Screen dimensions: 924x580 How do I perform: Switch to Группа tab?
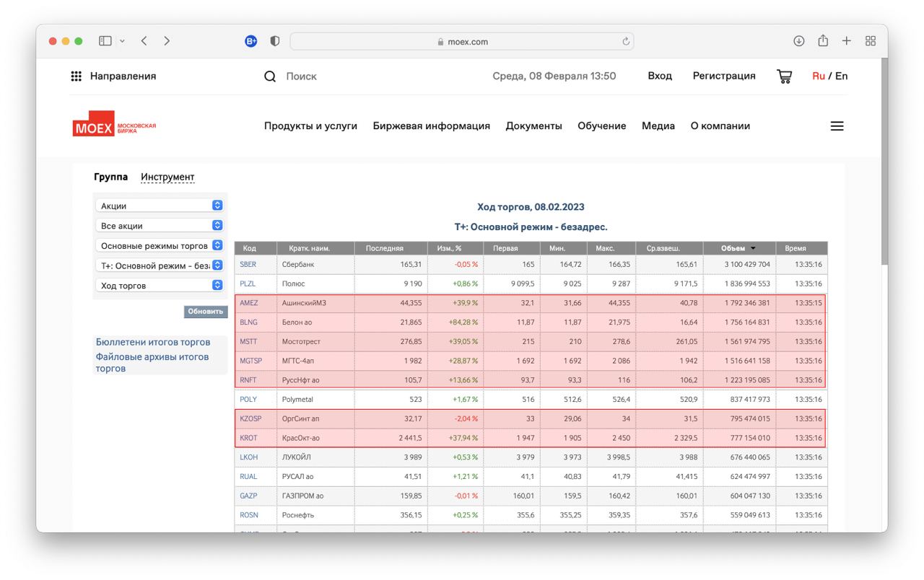[110, 177]
